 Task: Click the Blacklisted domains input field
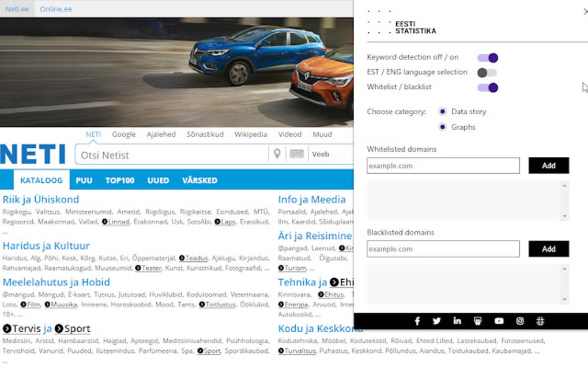[x=443, y=249]
